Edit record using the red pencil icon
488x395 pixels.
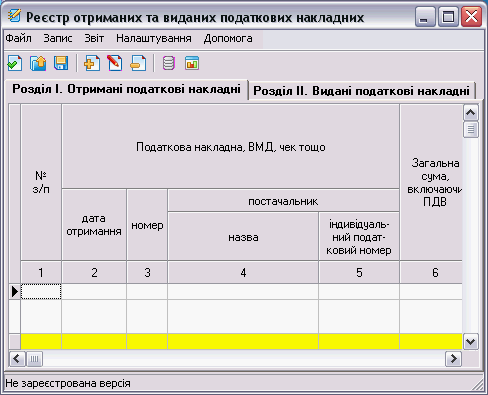tap(115, 63)
